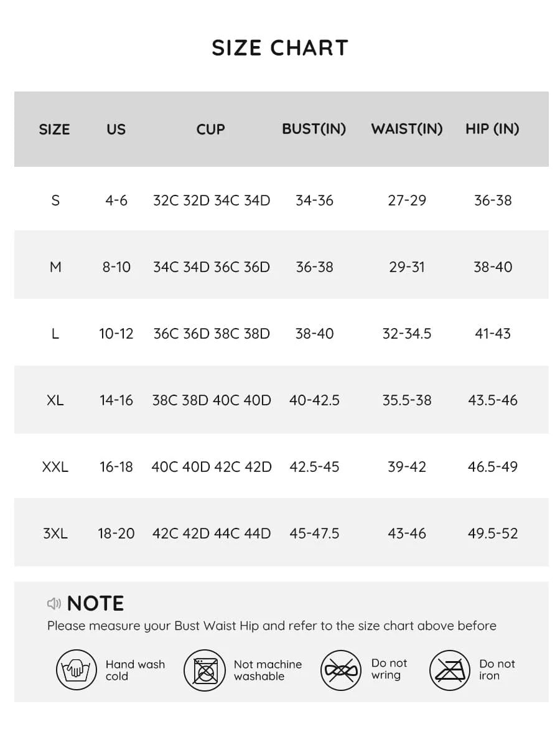The width and height of the screenshot is (560, 747).
Task: Click the bust value 42.5-45
Action: pyautogui.click(x=314, y=467)
